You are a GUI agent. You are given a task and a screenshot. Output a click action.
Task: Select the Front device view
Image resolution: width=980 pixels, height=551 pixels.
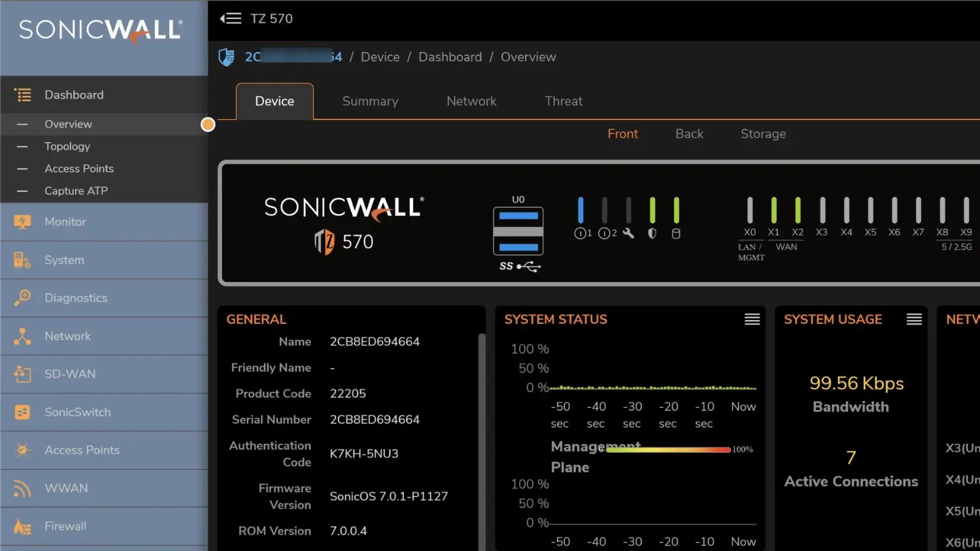[623, 133]
